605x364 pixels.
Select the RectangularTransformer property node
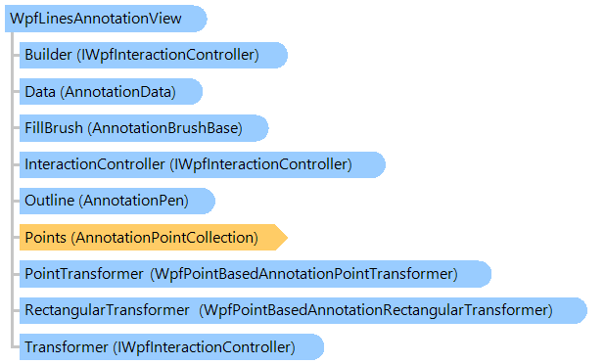click(x=302, y=310)
